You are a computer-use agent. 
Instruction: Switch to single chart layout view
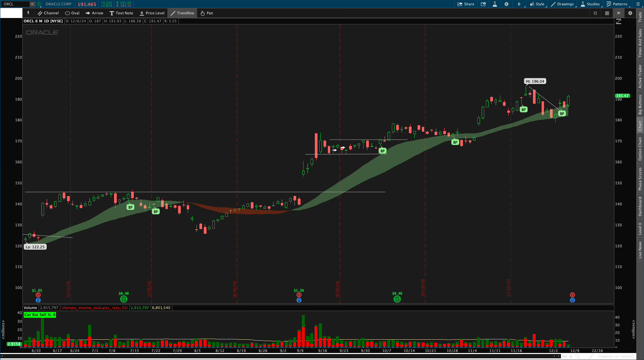click(595, 13)
